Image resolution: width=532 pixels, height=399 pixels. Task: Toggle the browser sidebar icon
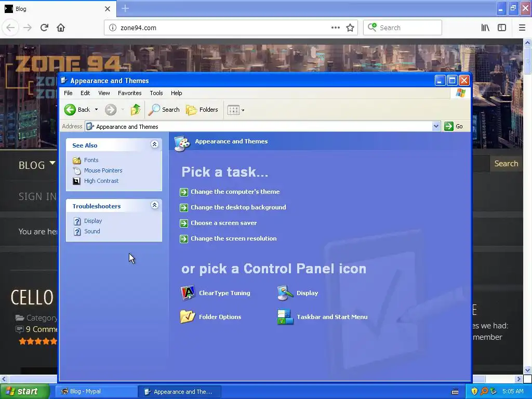(502, 28)
